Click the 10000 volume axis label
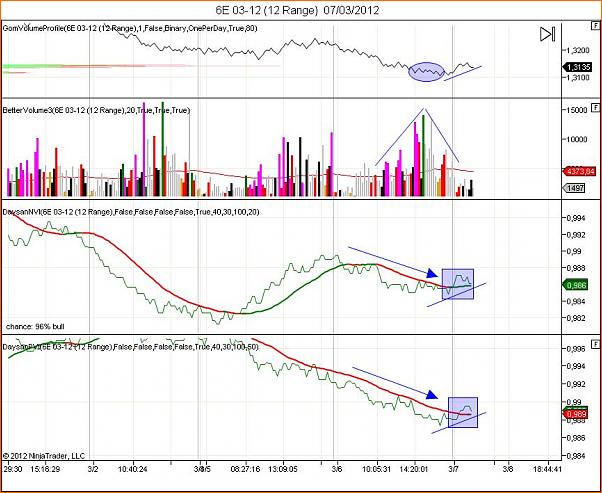 coord(577,139)
